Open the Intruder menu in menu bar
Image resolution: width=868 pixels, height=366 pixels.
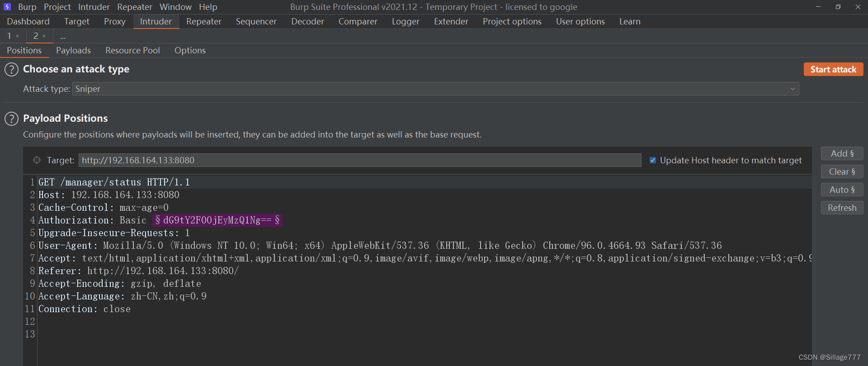[94, 7]
